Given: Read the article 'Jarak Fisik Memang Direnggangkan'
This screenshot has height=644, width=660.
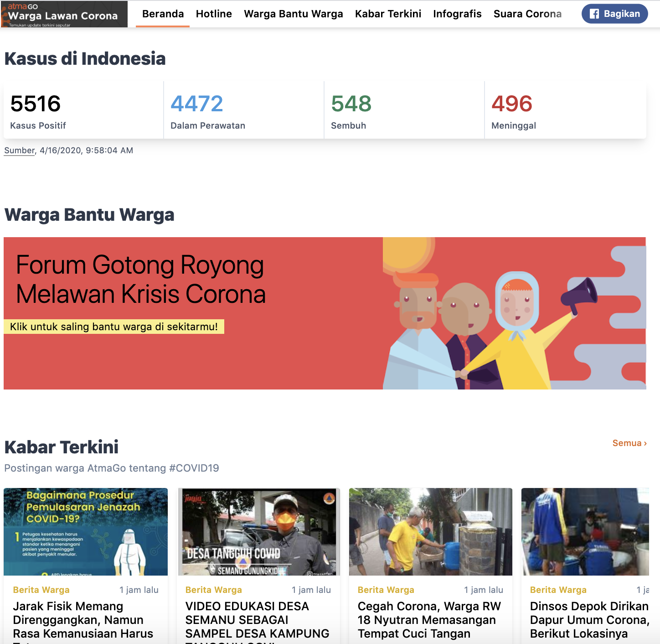Looking at the screenshot, I should 83,621.
